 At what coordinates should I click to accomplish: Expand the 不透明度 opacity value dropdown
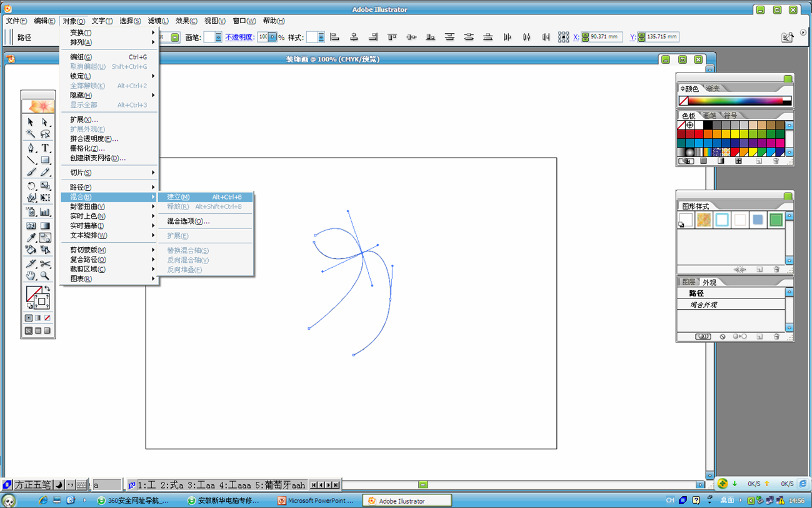(x=273, y=38)
